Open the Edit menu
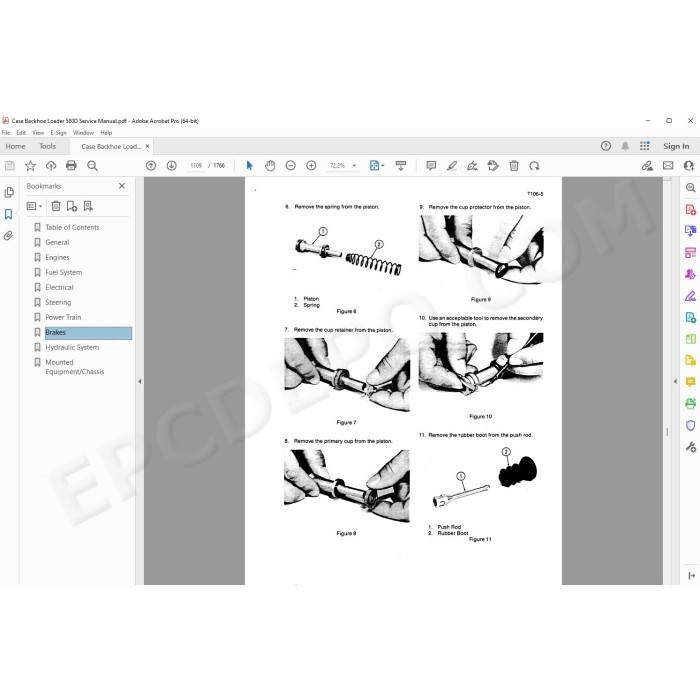This screenshot has height=700, width=700. point(21,133)
